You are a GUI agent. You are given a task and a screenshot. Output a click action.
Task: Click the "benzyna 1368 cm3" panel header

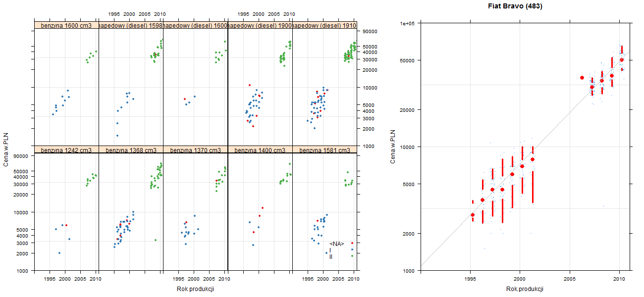tap(131, 150)
